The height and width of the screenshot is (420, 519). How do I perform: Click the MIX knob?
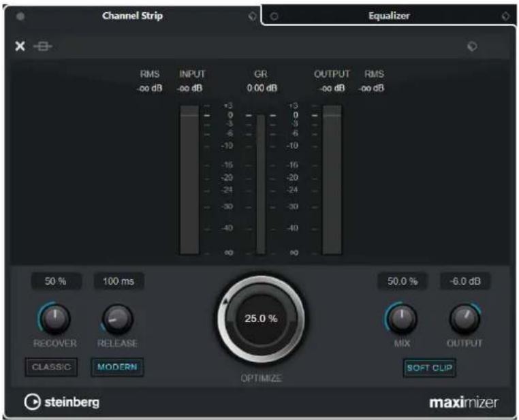402,319
